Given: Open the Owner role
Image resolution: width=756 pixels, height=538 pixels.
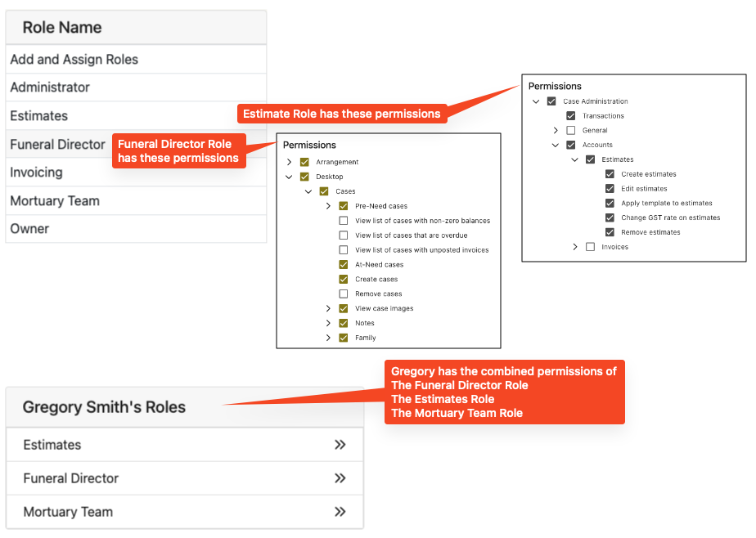Looking at the screenshot, I should coord(136,229).
